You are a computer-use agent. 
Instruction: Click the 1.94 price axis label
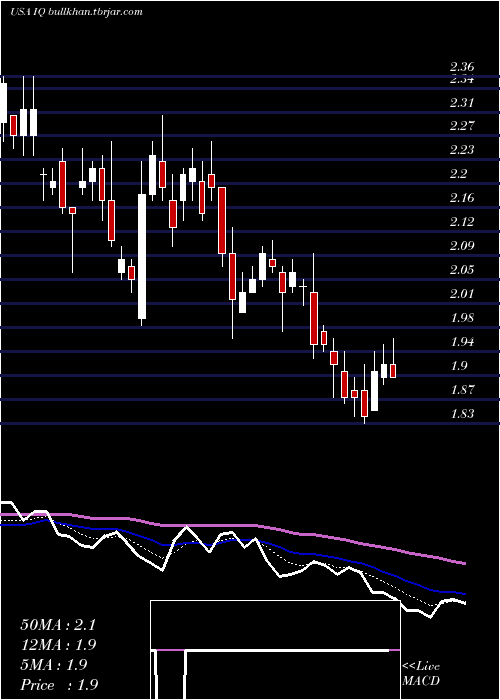pyautogui.click(x=462, y=342)
